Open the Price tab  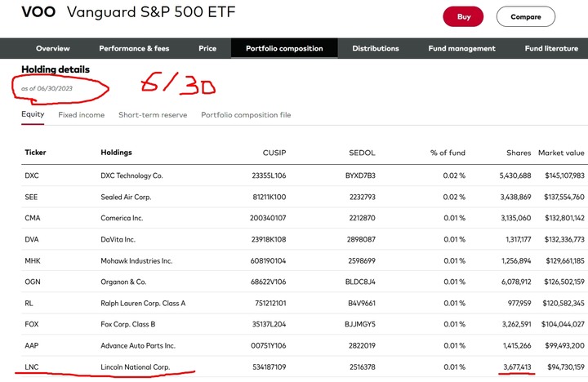(207, 48)
